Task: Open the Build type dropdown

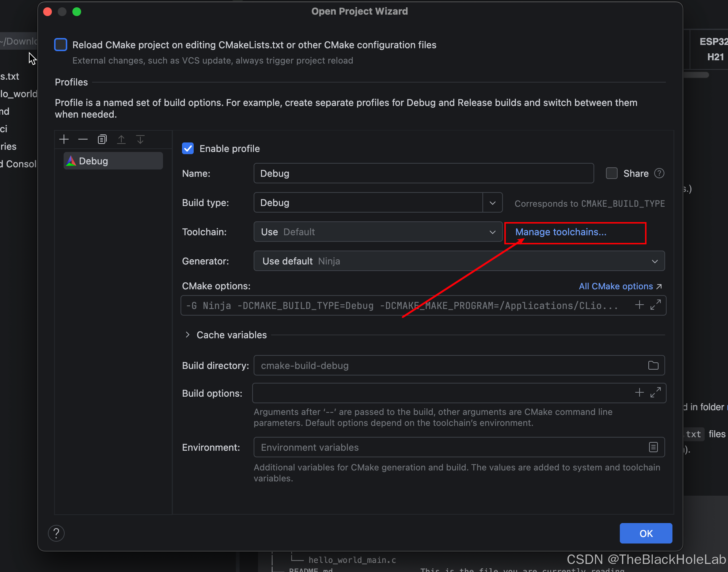Action: 492,203
